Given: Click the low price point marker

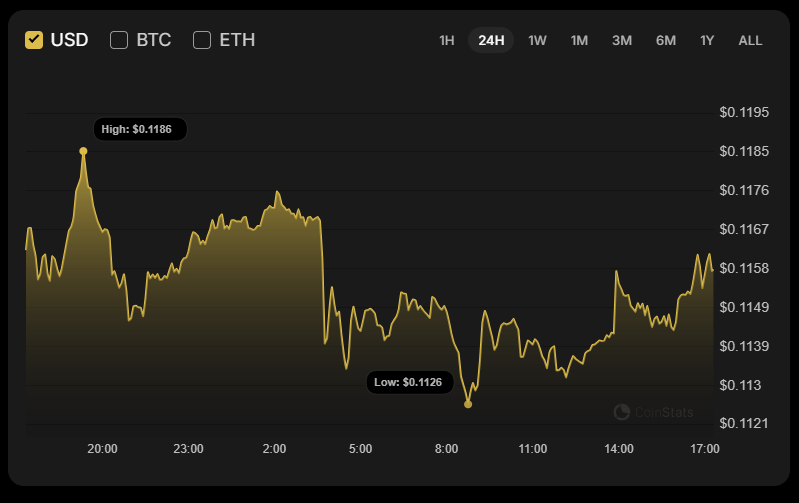Looking at the screenshot, I should click(468, 404).
